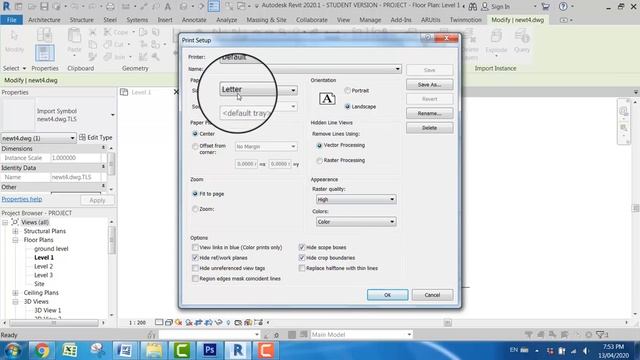
Task: Open the paper Size Letter dropdown
Action: pos(258,89)
